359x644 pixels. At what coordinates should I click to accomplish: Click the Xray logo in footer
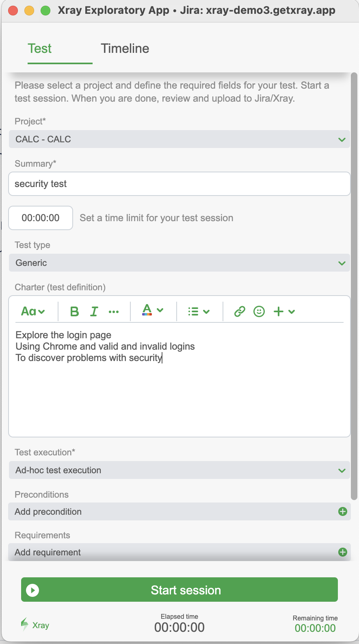[x=35, y=625]
